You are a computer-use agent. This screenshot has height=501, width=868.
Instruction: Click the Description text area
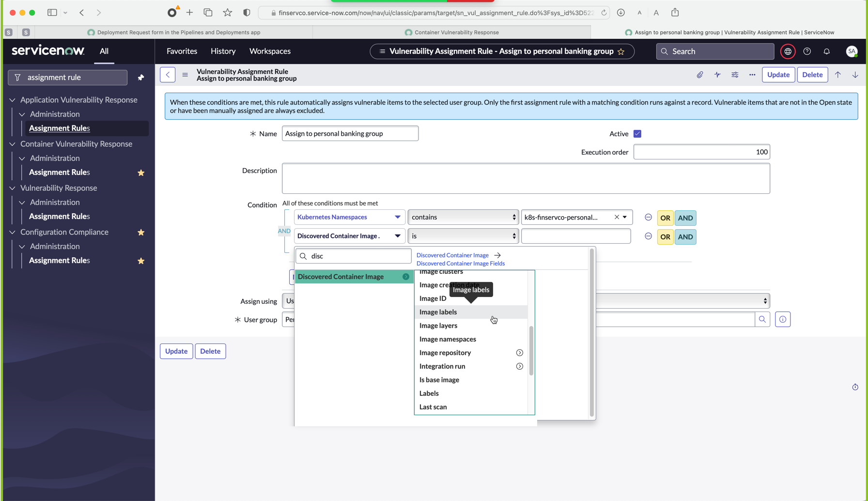point(526,178)
